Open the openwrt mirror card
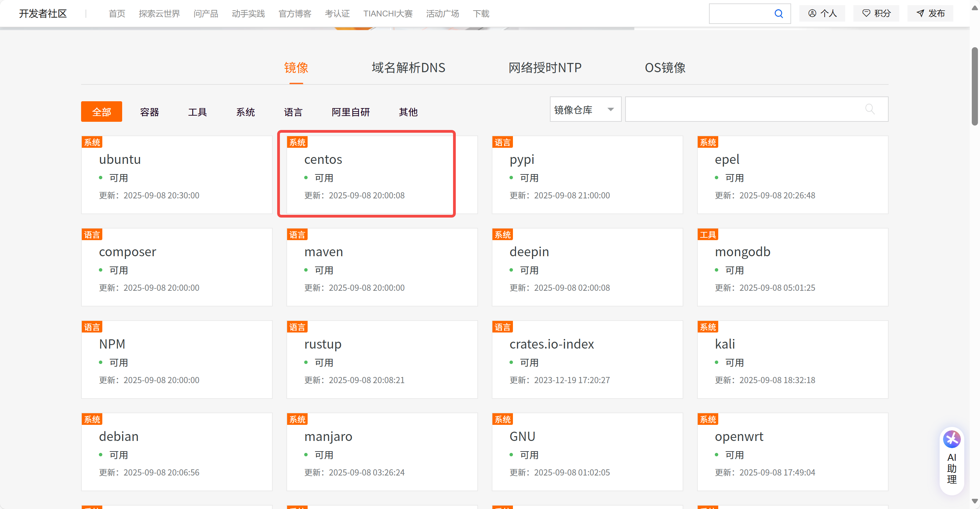The height and width of the screenshot is (509, 980). tap(793, 452)
